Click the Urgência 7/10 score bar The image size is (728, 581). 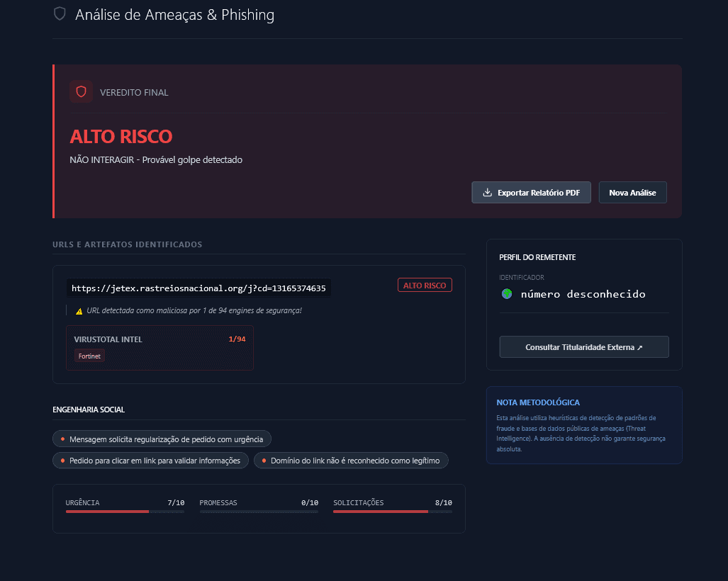tap(125, 511)
